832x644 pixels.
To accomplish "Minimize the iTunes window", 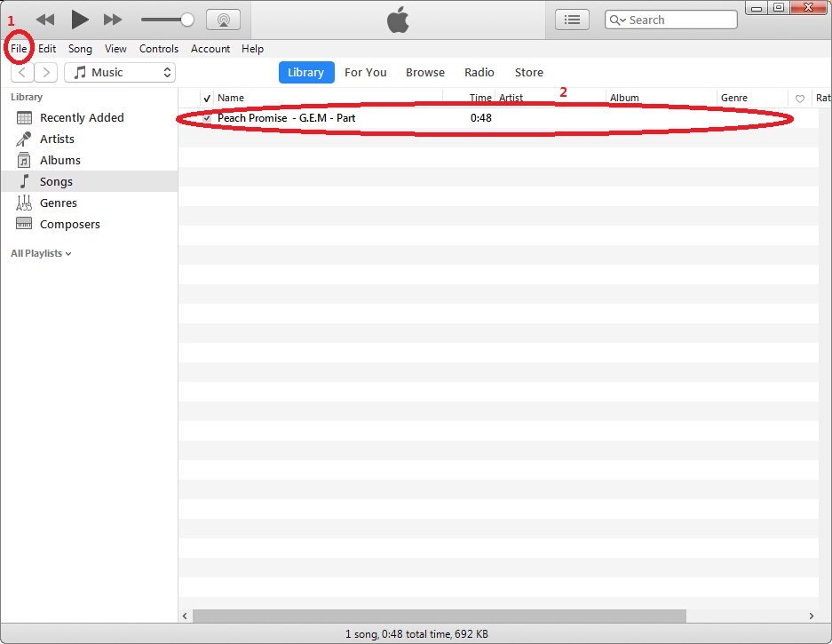I will [757, 8].
